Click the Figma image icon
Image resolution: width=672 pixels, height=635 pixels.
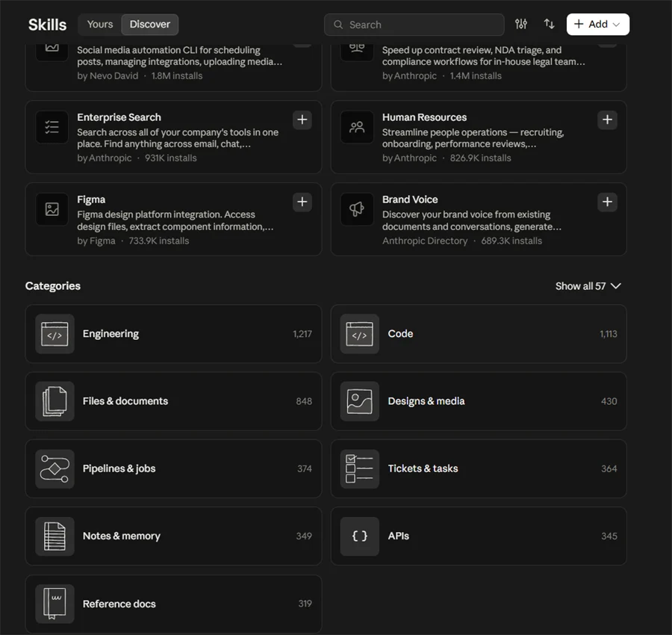pyautogui.click(x=52, y=209)
